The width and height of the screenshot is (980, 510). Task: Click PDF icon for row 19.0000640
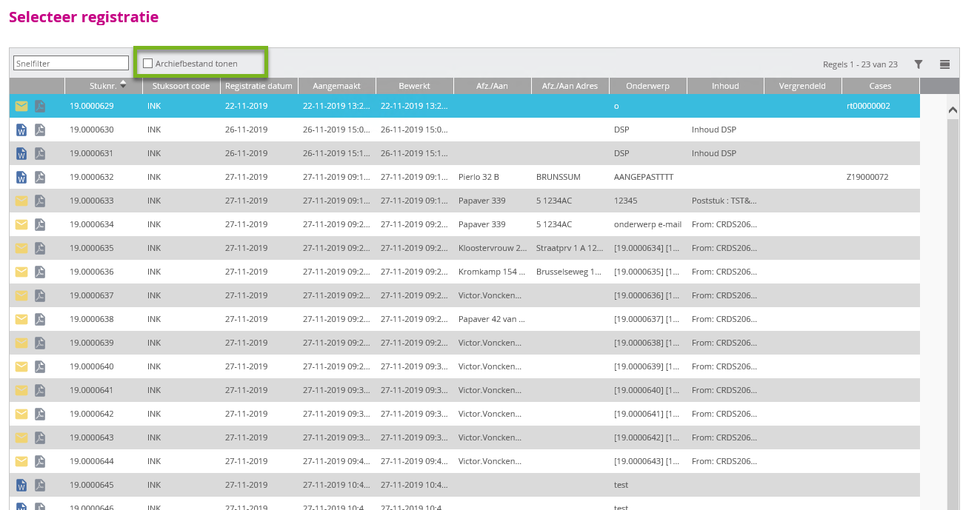pyautogui.click(x=40, y=366)
